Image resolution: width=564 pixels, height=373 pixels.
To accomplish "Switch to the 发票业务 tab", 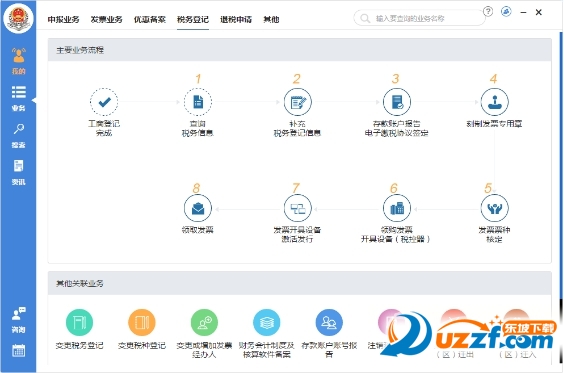I will tap(106, 19).
